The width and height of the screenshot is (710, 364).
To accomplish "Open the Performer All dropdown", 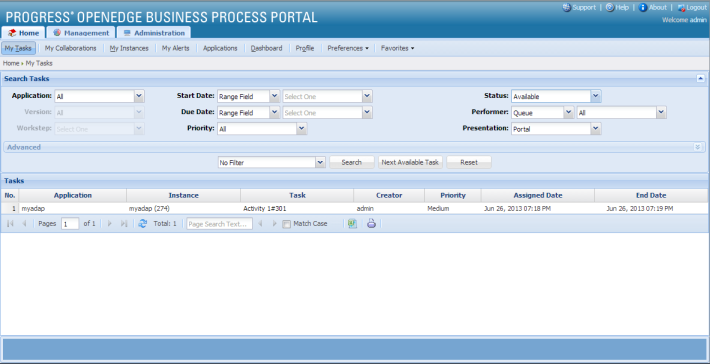I will (x=662, y=113).
